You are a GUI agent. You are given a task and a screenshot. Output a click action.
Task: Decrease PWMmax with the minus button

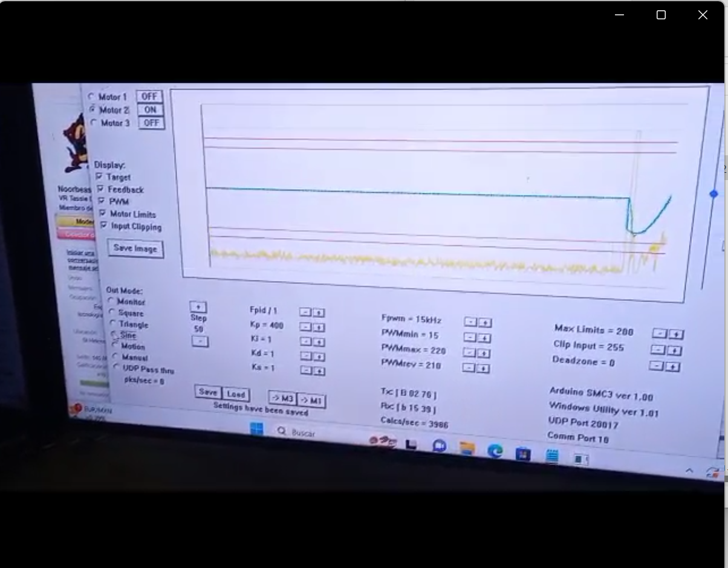coord(469,352)
